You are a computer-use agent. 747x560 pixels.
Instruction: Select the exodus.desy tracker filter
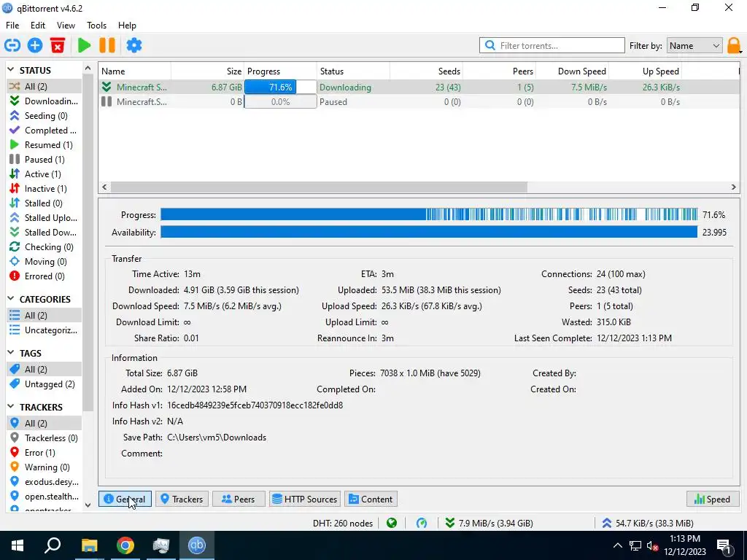(x=44, y=482)
